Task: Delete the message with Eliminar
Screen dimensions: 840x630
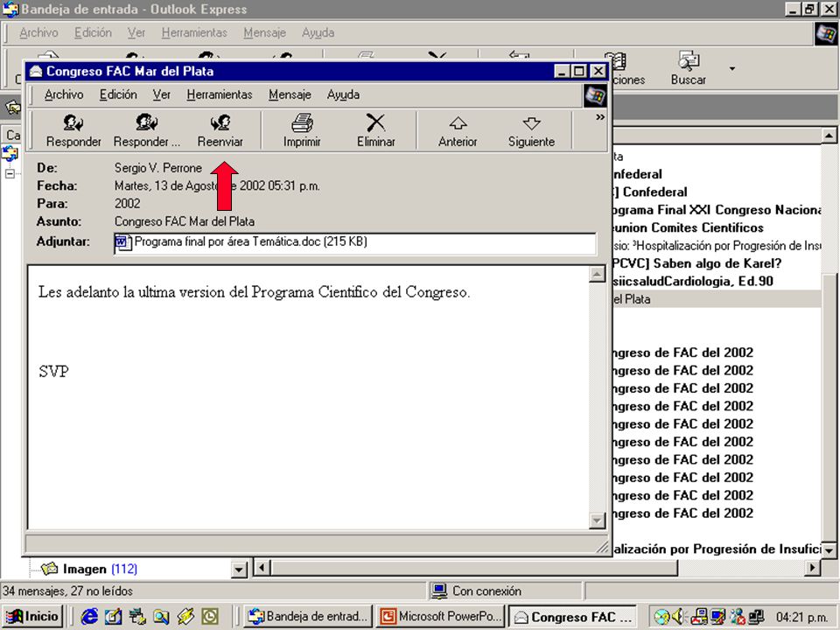Action: click(x=375, y=130)
